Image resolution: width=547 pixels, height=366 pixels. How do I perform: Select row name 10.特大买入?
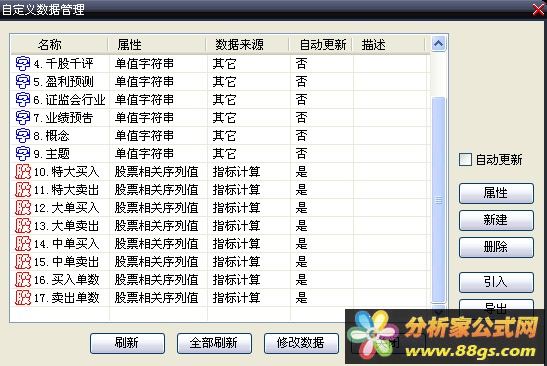point(66,172)
